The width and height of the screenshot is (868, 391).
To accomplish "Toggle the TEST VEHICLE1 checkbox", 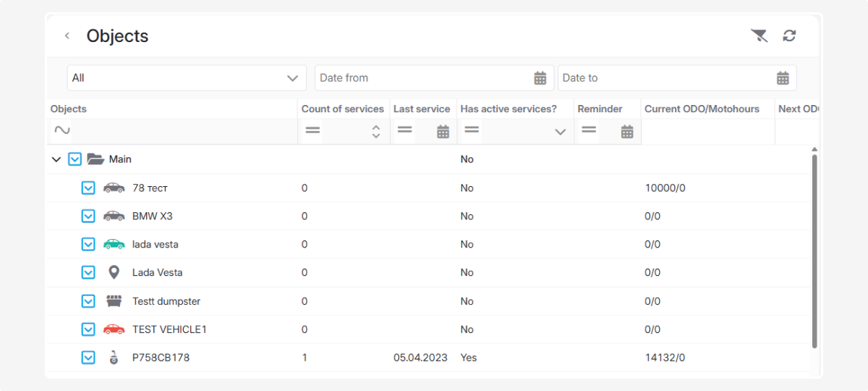I will tap(88, 329).
